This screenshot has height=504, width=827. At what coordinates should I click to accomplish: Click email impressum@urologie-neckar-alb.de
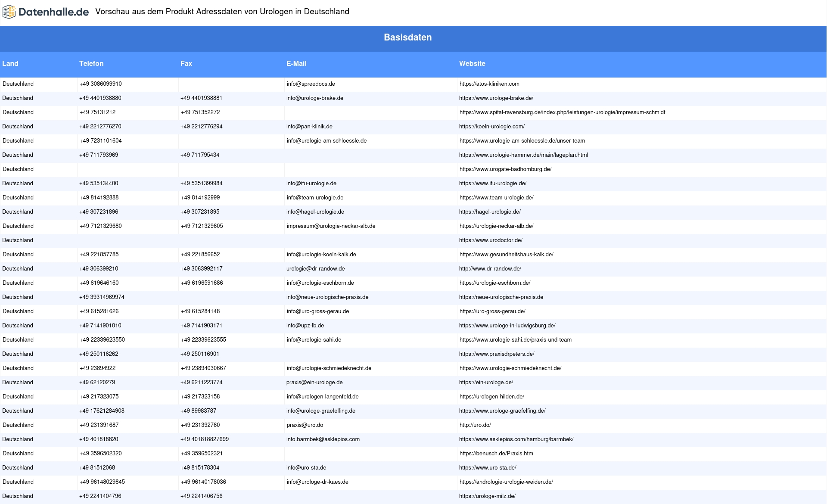click(x=331, y=226)
